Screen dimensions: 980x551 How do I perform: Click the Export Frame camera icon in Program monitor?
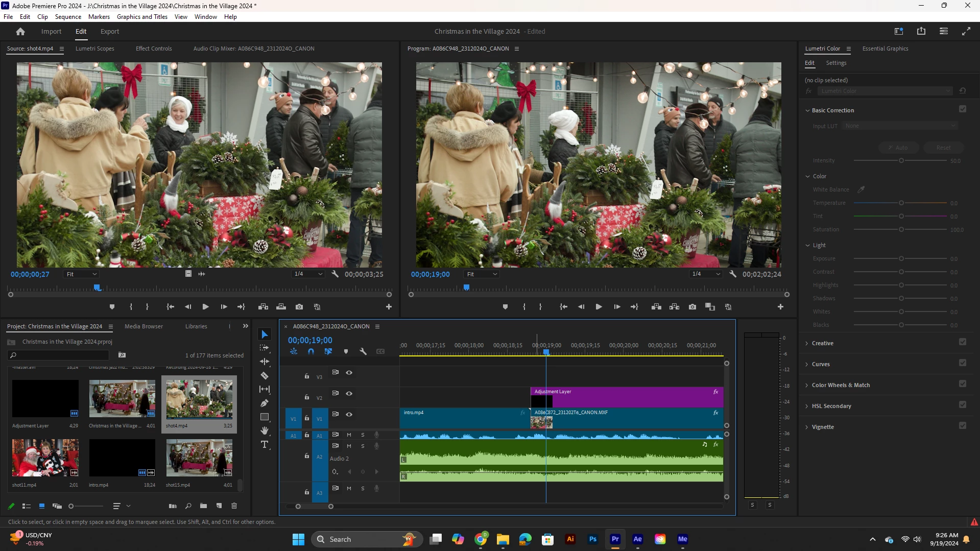692,307
